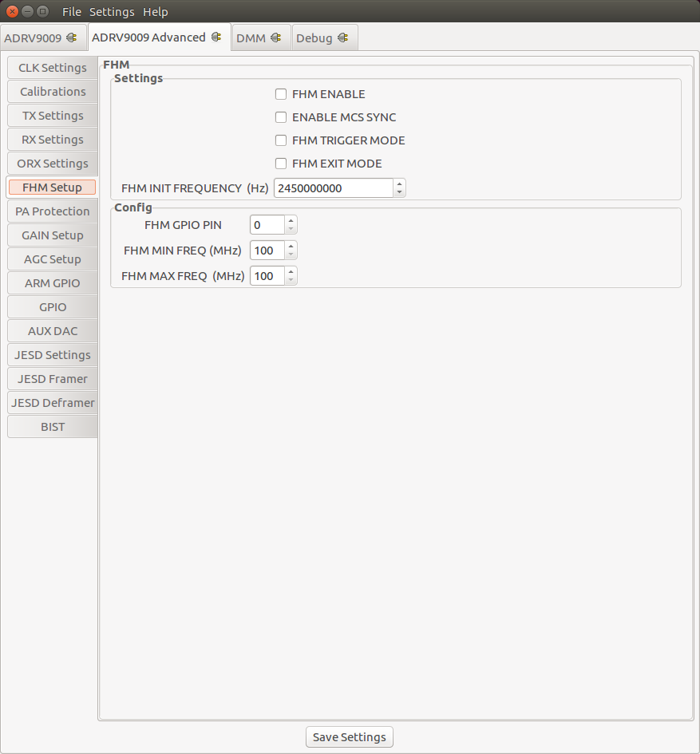Screen dimensions: 700x754
Task: Check the ENABLE MCS SYNC option
Action: (281, 117)
